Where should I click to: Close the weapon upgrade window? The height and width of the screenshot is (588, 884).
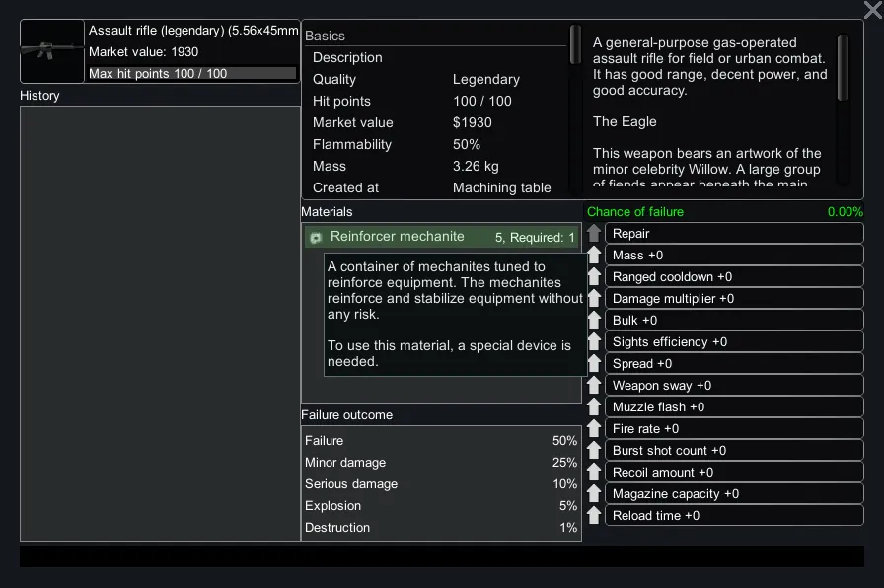point(871,10)
